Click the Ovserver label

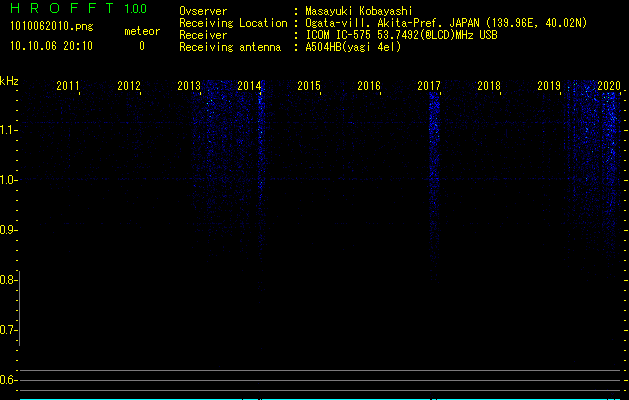click(203, 11)
